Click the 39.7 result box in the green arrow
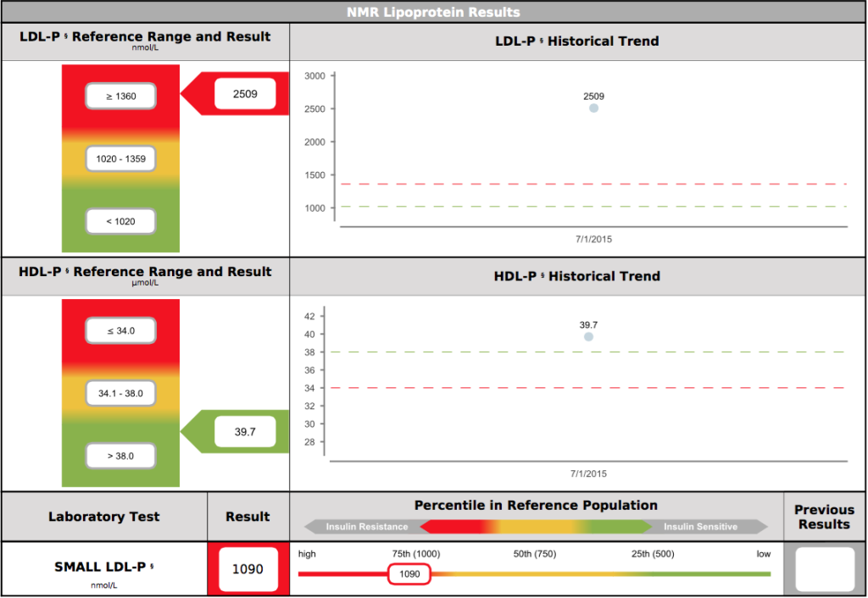868x598 pixels. 245,431
